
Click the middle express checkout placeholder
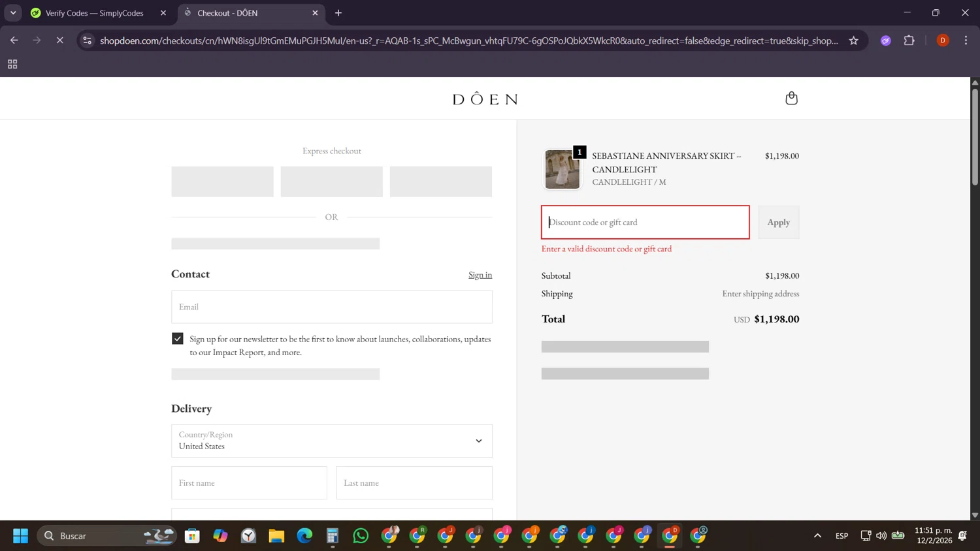click(x=332, y=181)
